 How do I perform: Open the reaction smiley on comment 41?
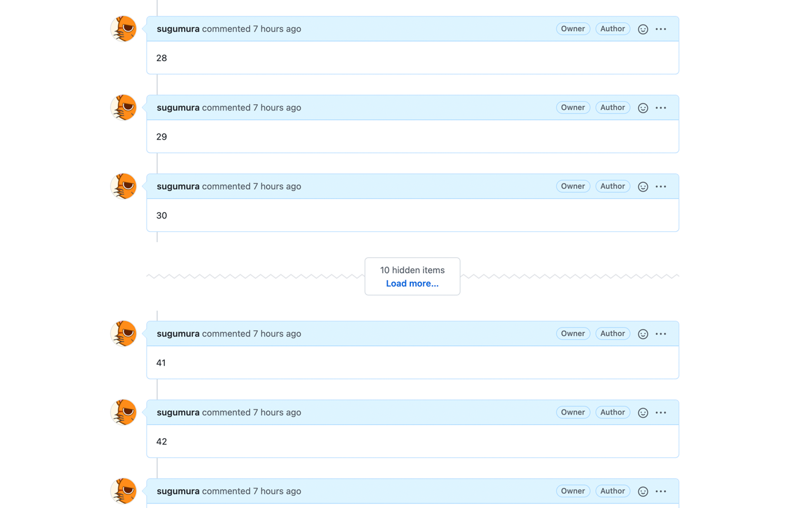point(643,333)
